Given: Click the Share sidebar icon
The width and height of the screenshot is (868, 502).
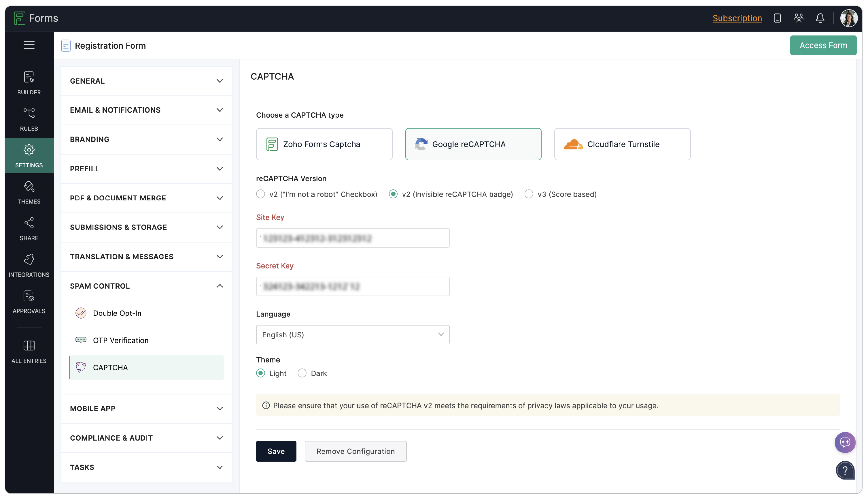Looking at the screenshot, I should coord(29,229).
